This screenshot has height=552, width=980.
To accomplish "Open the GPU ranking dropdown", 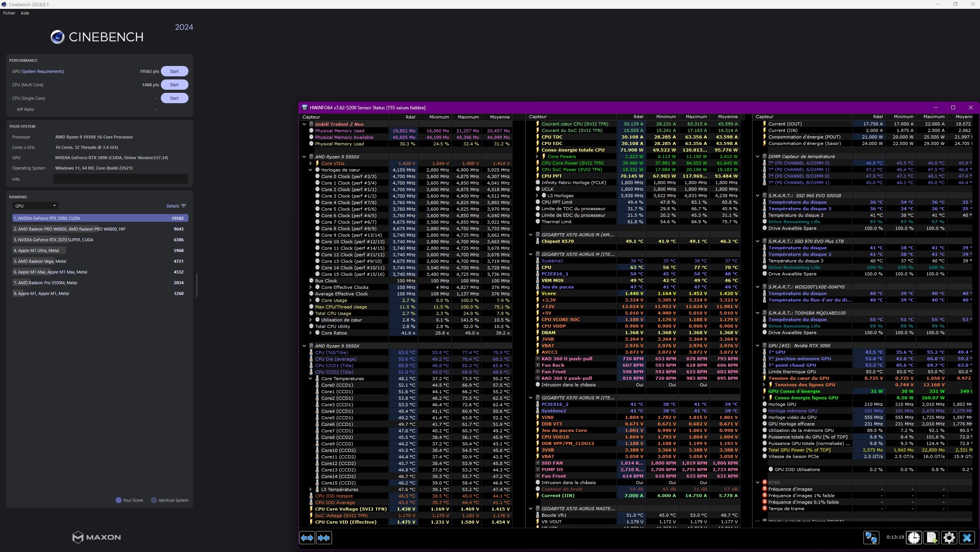I will pyautogui.click(x=35, y=206).
